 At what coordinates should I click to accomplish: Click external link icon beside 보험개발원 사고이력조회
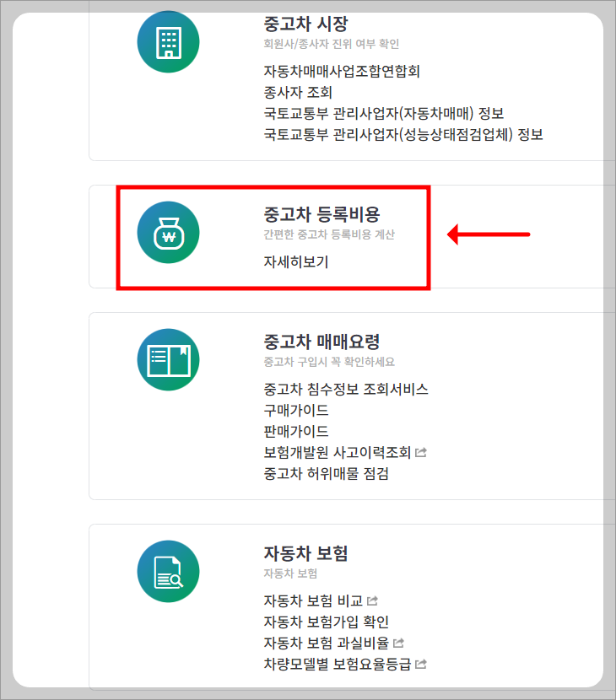pyautogui.click(x=421, y=453)
